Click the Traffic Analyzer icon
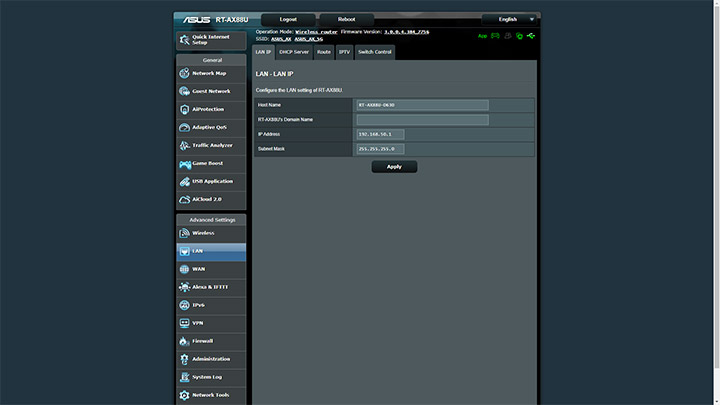720x405 pixels. pos(185,145)
